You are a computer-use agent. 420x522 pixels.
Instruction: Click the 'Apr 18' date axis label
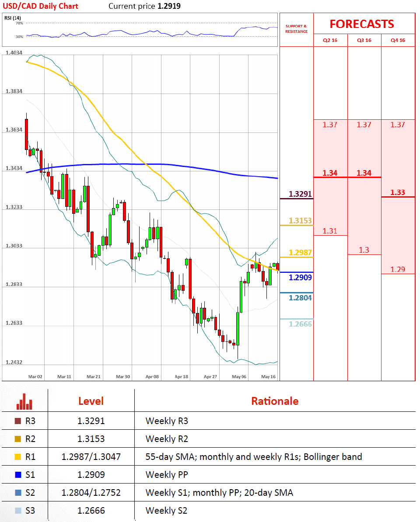182,376
